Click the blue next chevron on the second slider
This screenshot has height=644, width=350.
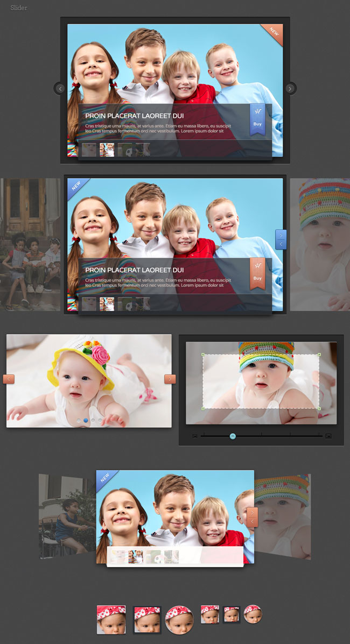[281, 235]
